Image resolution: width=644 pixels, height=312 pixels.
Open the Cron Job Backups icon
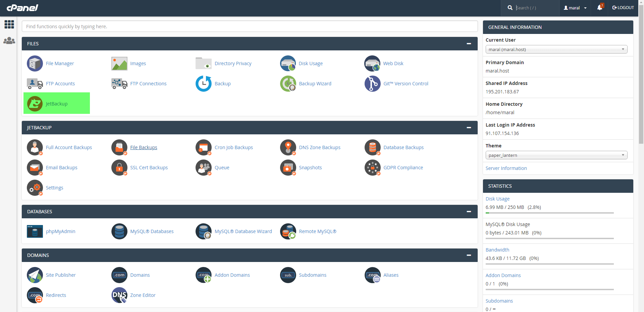pos(204,147)
